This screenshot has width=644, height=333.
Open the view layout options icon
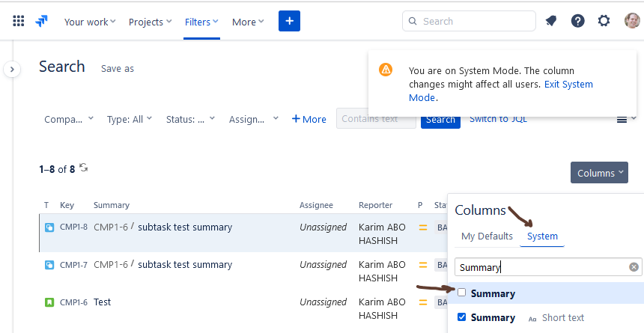tap(626, 120)
